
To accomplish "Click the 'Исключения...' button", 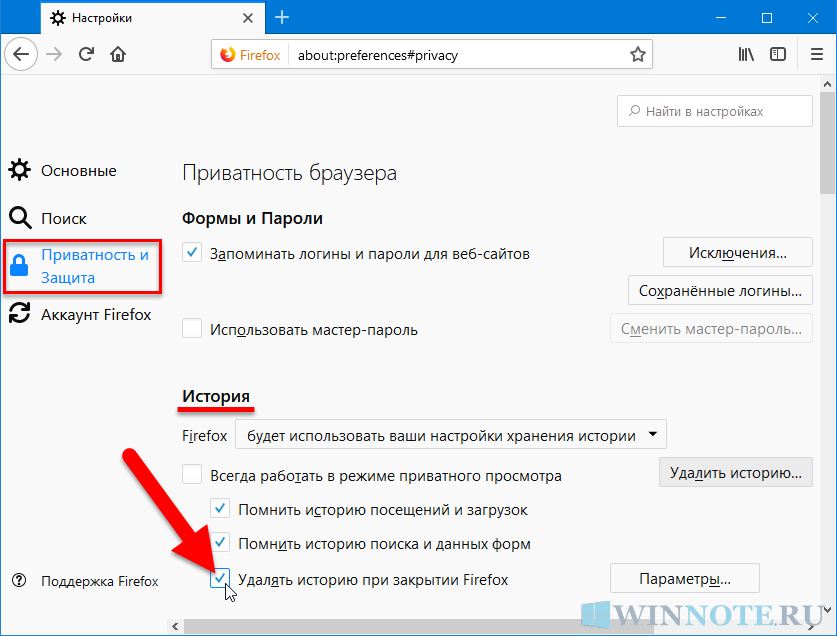I will (737, 253).
